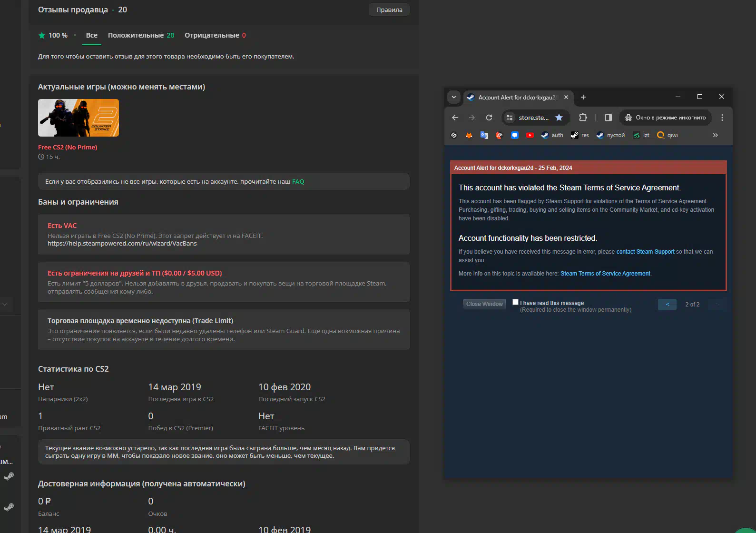Image resolution: width=756 pixels, height=533 pixels.
Task: Click the friends and ТП restriction heading
Action: pos(135,273)
